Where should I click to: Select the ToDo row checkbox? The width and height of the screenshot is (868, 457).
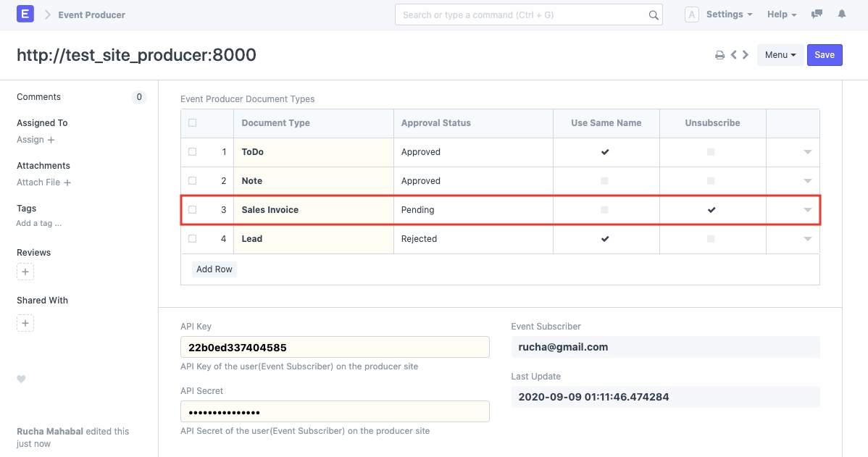coord(192,152)
